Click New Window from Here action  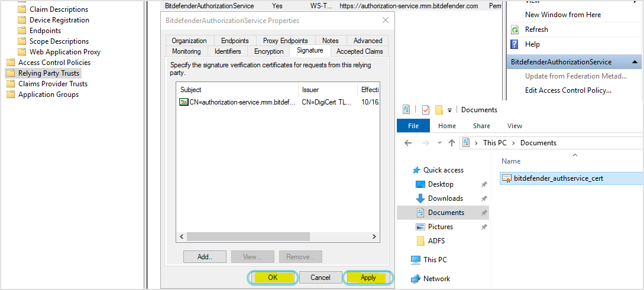(562, 15)
